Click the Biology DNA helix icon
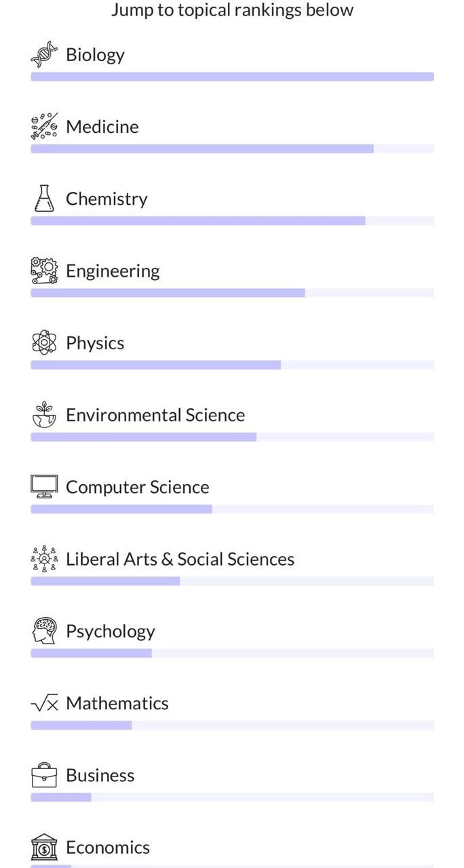The height and width of the screenshot is (868, 464). (44, 54)
